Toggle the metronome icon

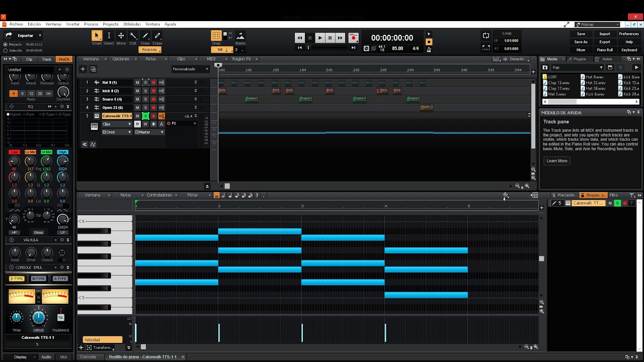click(429, 49)
